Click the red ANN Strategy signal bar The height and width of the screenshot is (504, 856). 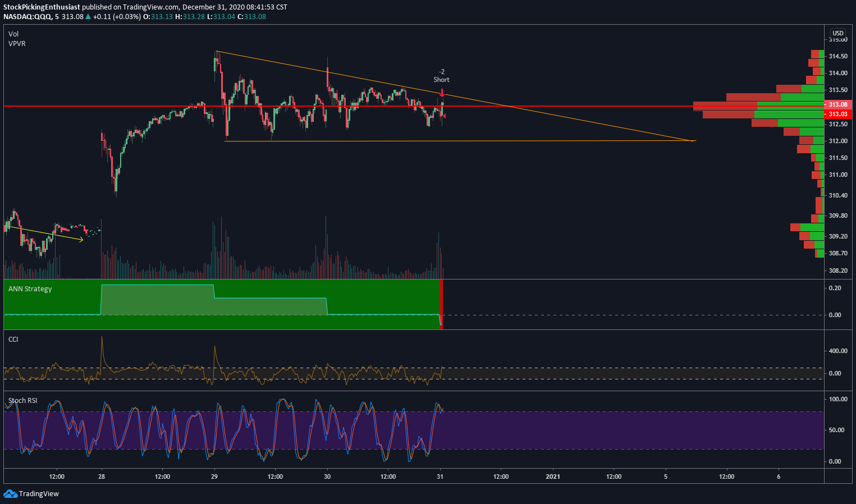coord(441,304)
